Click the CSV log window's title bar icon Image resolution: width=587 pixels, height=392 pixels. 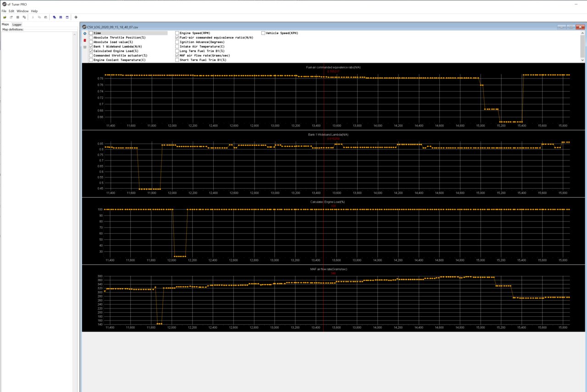[x=84, y=27]
